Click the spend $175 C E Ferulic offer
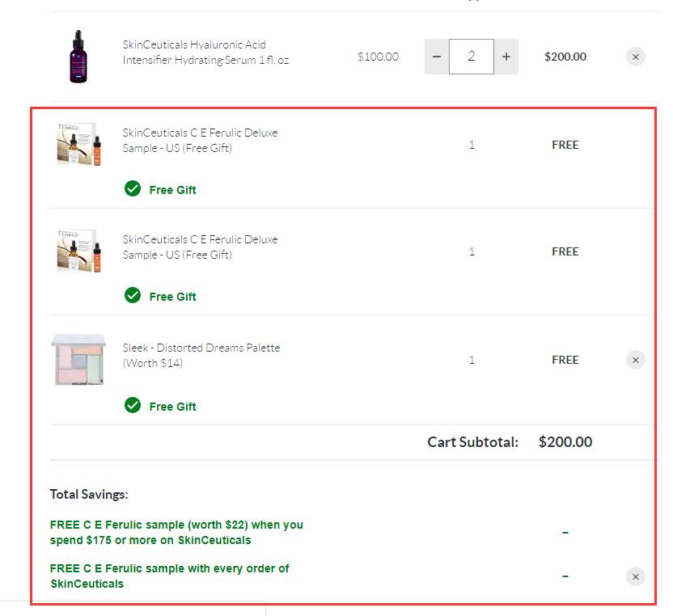The width and height of the screenshot is (673, 616). pos(176,533)
